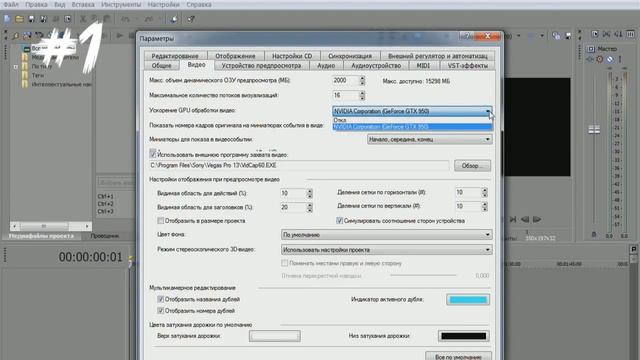Image resolution: width=640 pixels, height=360 pixels.
Task: Click the Paste toolbar icon
Action: 107,19
